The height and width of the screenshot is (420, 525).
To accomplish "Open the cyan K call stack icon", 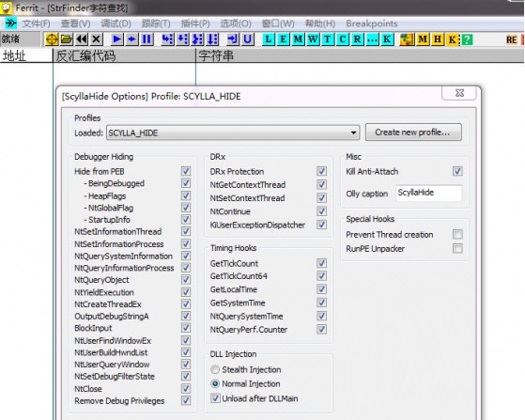I will tap(387, 39).
